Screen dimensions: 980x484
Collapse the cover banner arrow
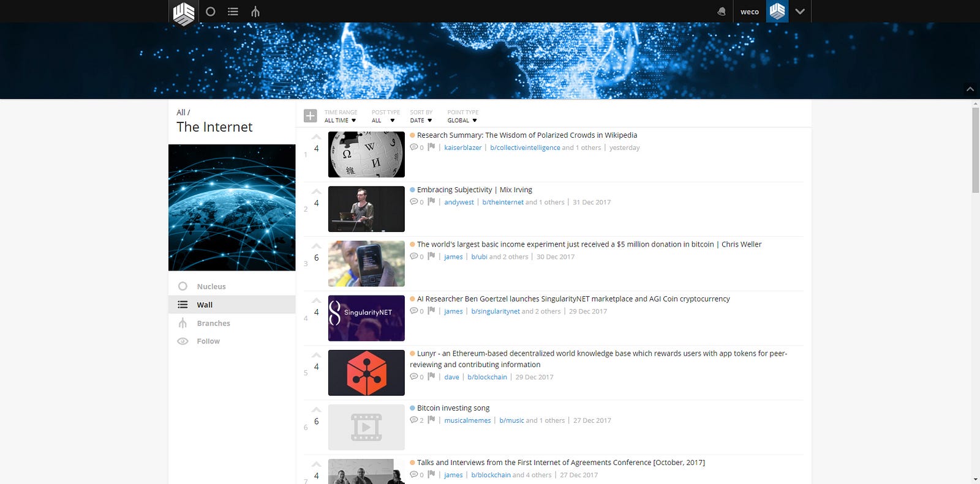pyautogui.click(x=970, y=89)
